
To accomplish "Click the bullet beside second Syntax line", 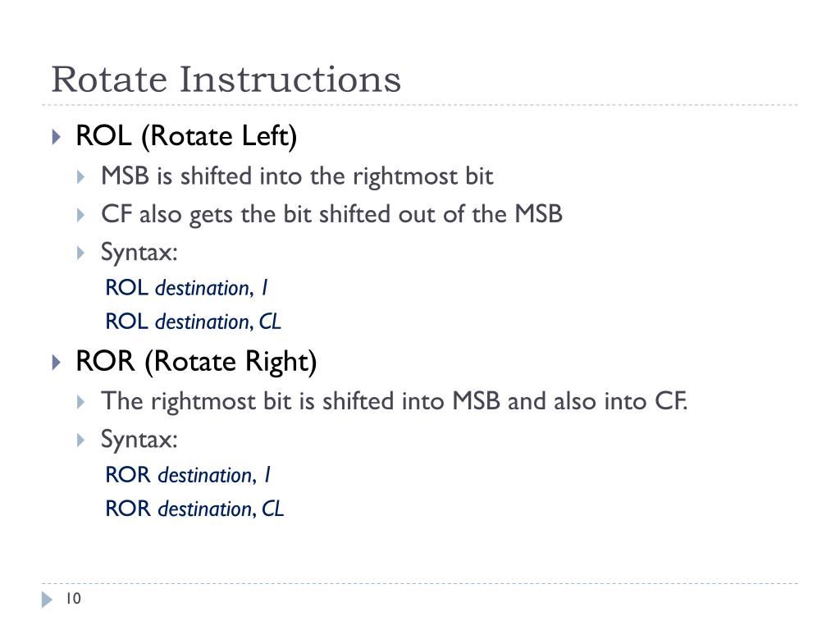I will 81,440.
